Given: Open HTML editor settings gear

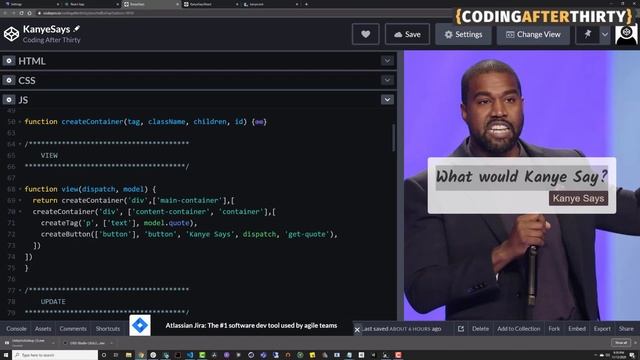Looking at the screenshot, I should point(9,61).
